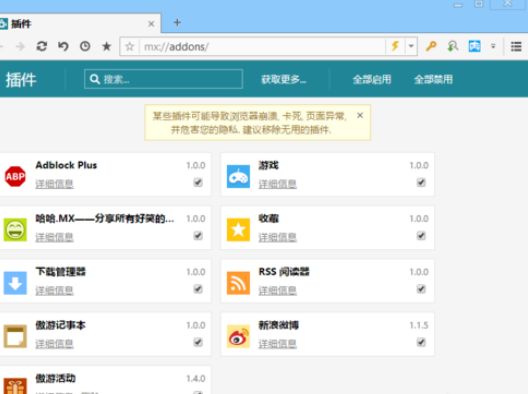
Task: Open 傲游记事本 详细信息 link
Action: (x=54, y=343)
